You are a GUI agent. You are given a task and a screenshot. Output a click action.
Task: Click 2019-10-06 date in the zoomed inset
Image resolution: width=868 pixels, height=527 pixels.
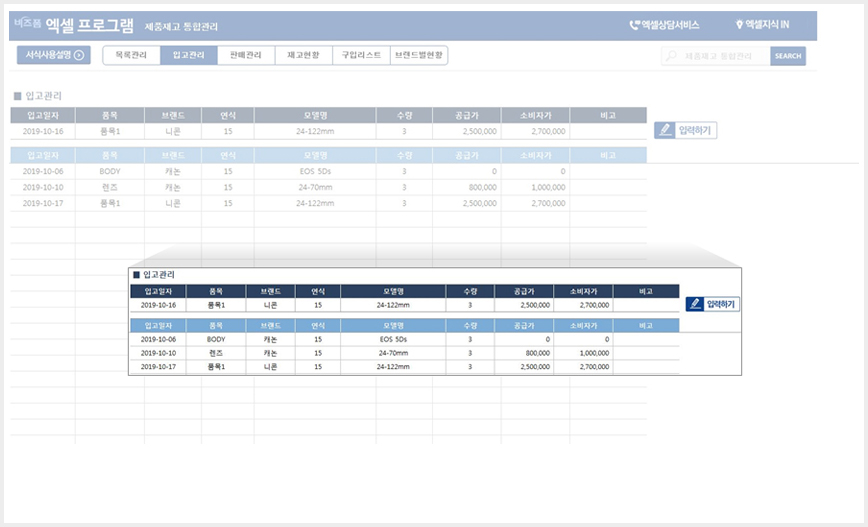[x=158, y=339]
